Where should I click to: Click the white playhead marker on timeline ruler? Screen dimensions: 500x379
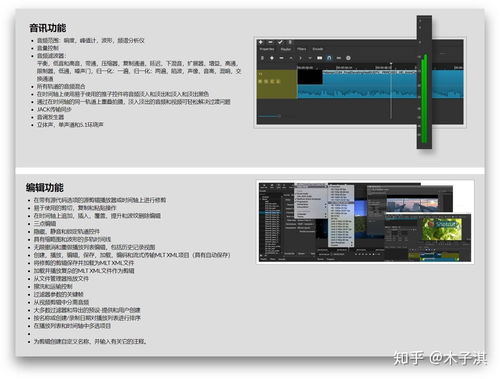coord(391,64)
